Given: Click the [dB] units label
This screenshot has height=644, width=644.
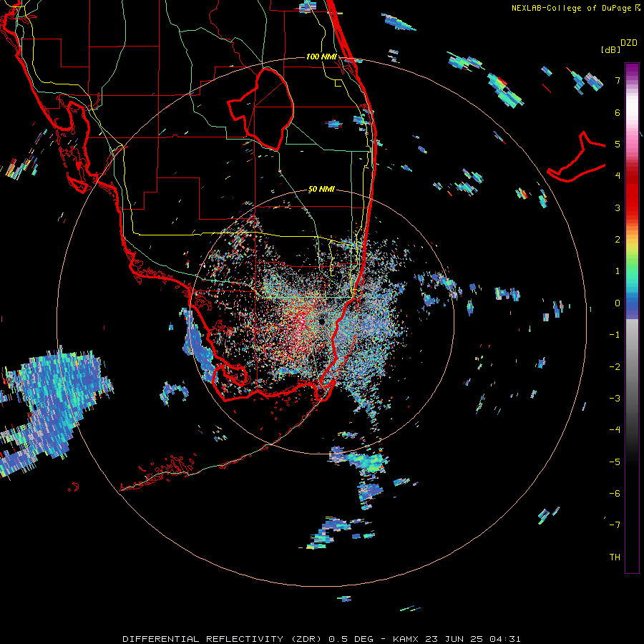Looking at the screenshot, I should (x=610, y=49).
